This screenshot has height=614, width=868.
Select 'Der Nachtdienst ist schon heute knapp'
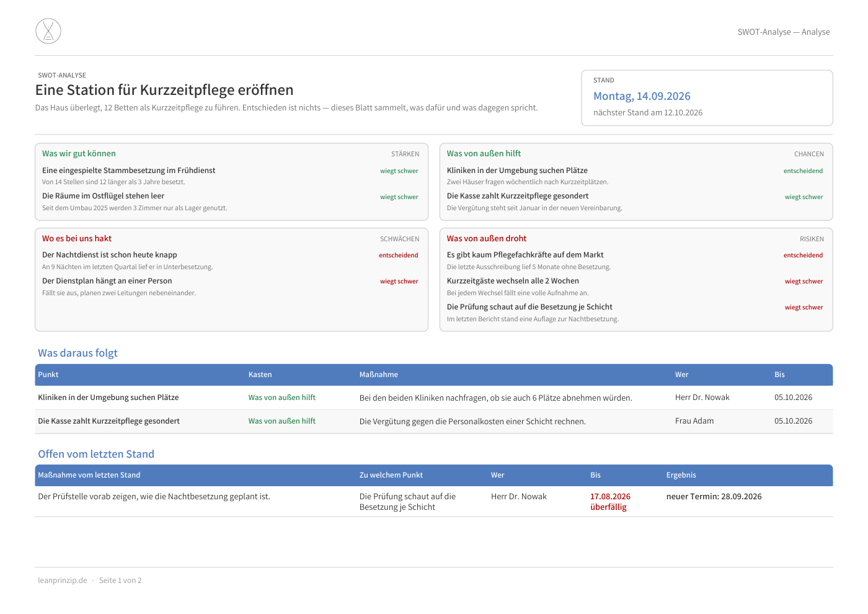pos(110,255)
